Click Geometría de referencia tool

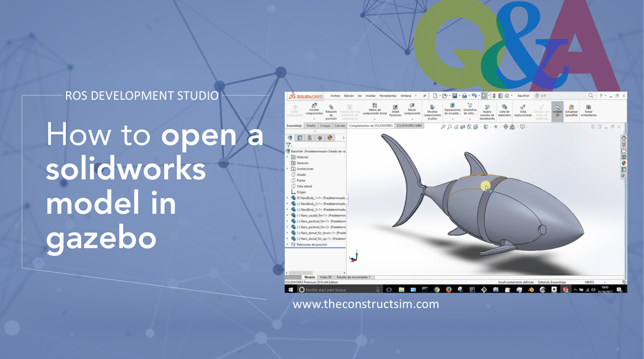(x=470, y=110)
